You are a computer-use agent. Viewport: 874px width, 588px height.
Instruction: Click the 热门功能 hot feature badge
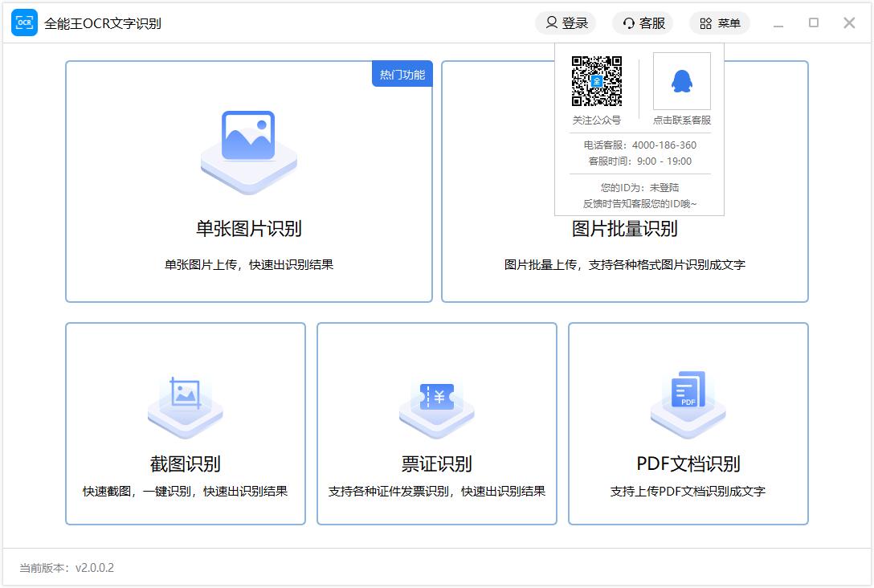click(x=402, y=75)
